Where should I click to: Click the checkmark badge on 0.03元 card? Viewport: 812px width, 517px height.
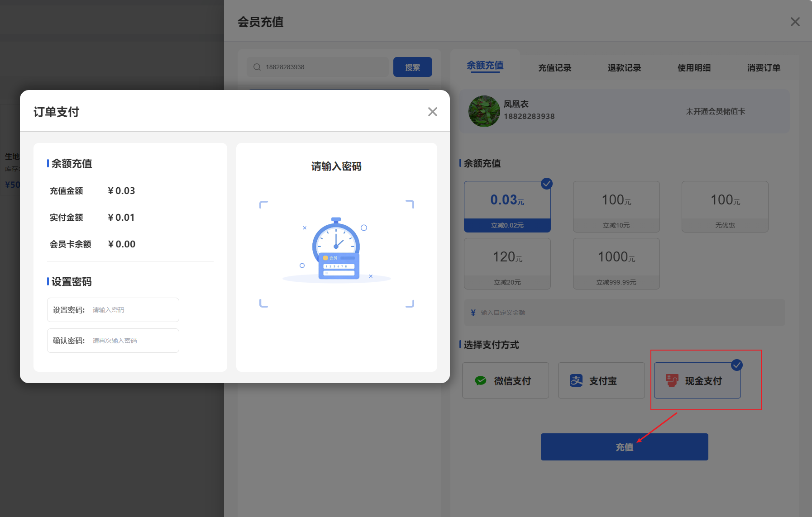coord(547,184)
